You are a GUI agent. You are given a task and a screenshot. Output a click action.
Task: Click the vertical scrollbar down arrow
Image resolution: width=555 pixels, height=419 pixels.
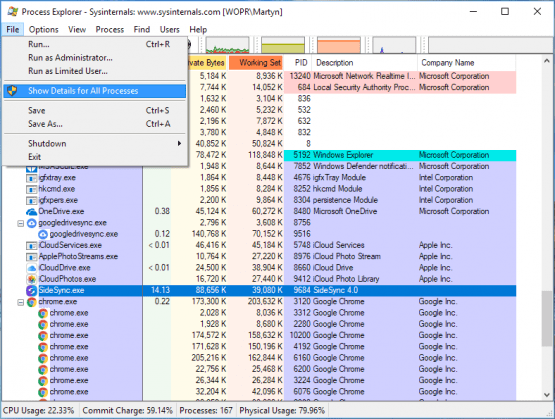pyautogui.click(x=547, y=395)
